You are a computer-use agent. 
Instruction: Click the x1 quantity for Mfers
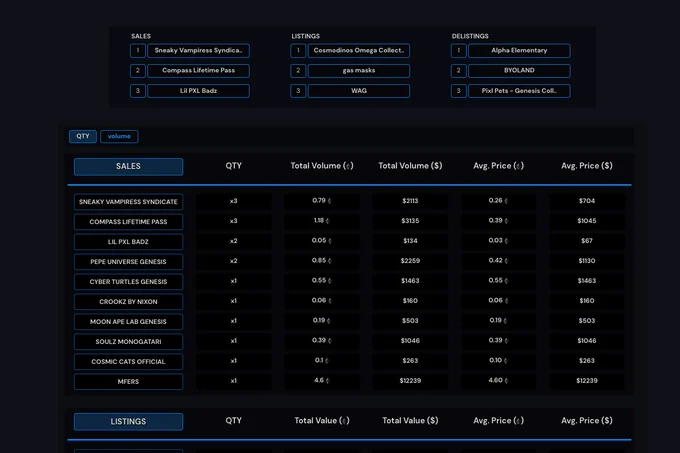[x=233, y=381]
